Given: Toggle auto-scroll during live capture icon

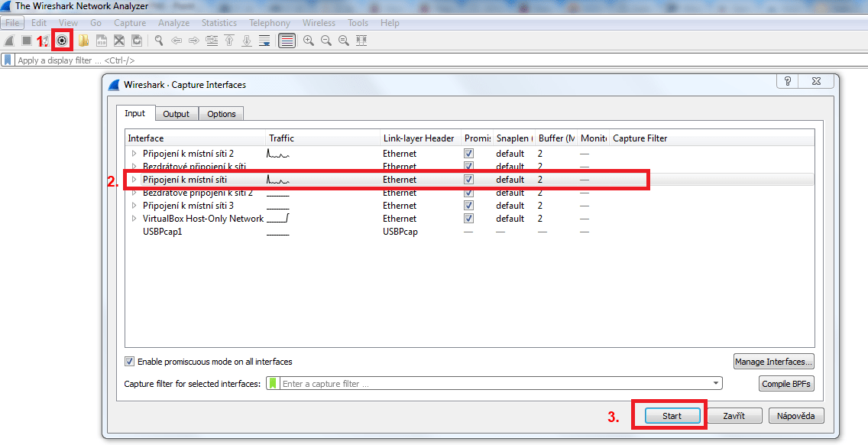Looking at the screenshot, I should [x=264, y=41].
